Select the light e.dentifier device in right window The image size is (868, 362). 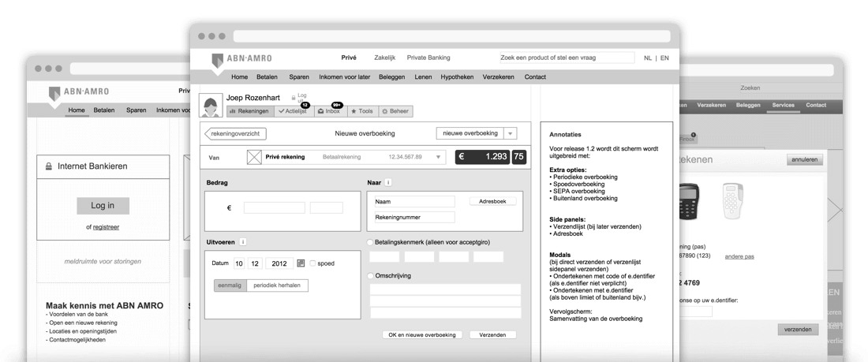pyautogui.click(x=732, y=201)
